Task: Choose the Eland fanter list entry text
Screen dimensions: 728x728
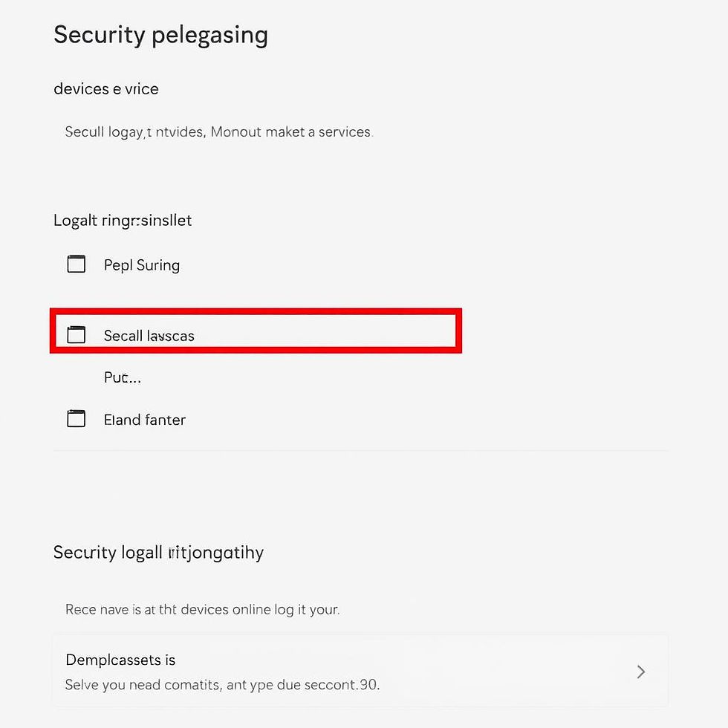Action: (145, 420)
